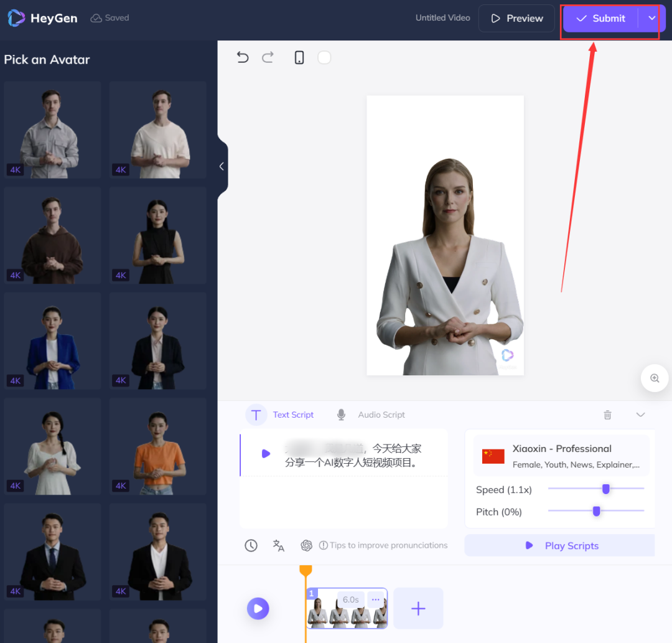Click the Play Scripts button

tap(560, 545)
